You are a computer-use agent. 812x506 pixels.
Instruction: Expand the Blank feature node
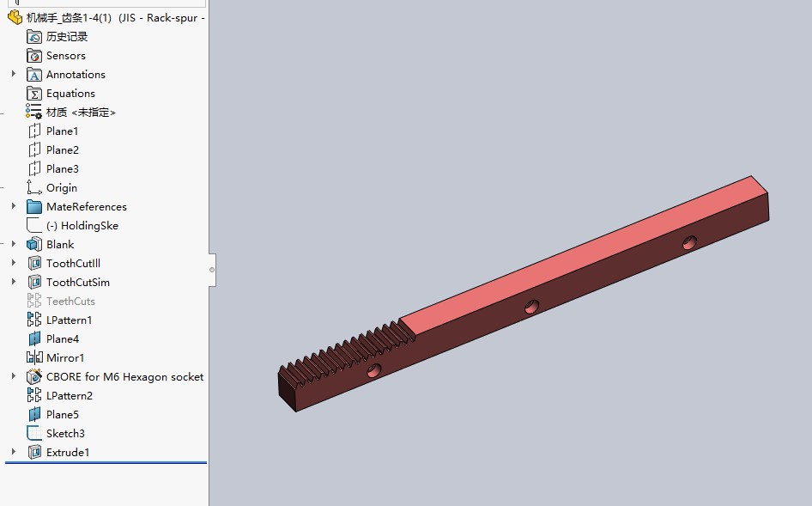click(x=14, y=244)
